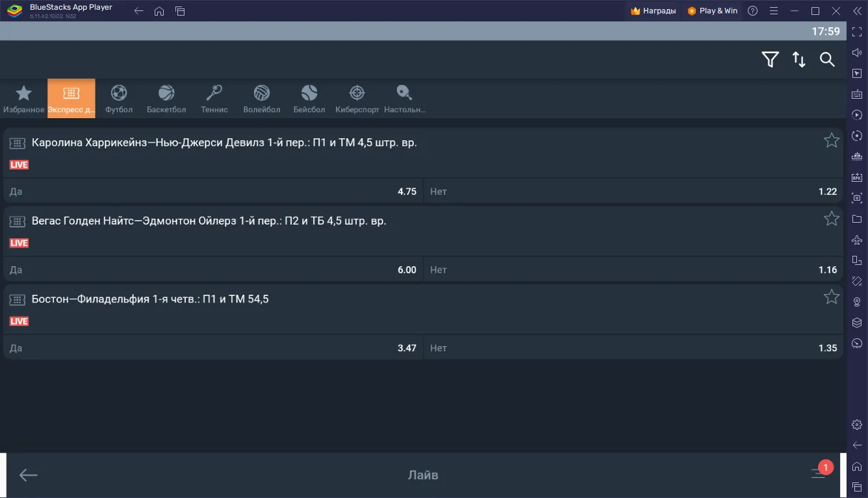Click the BlueStacks home icon in title bar

[x=159, y=11]
